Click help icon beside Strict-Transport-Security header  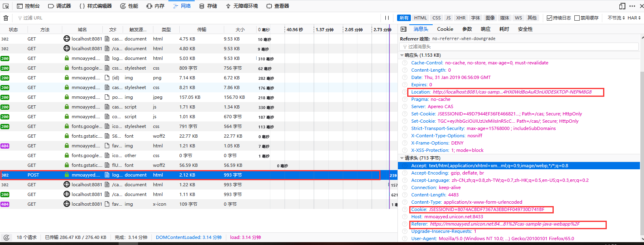(x=404, y=128)
